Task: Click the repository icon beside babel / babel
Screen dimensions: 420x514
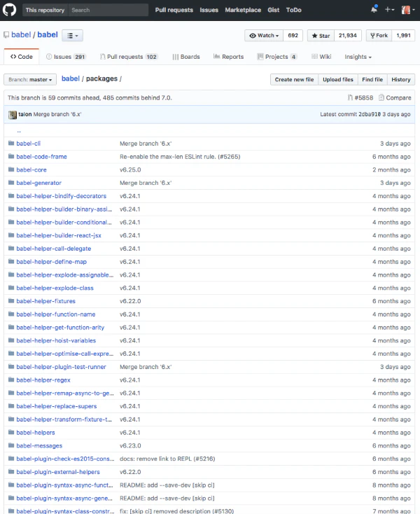Action: (x=6, y=35)
